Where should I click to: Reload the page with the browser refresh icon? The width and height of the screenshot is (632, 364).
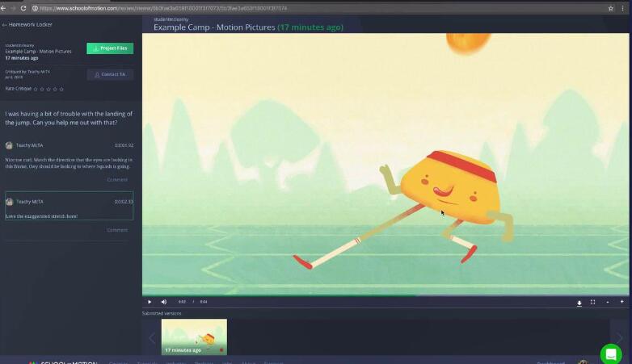click(23, 8)
